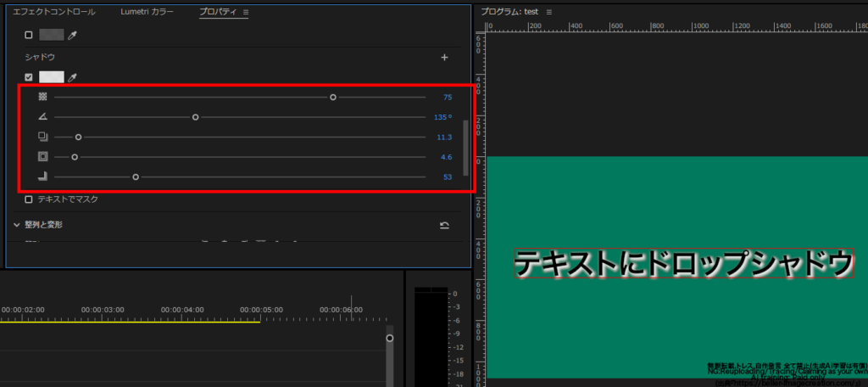Add a new shadow with the plus button
The width and height of the screenshot is (868, 387).
(x=444, y=57)
